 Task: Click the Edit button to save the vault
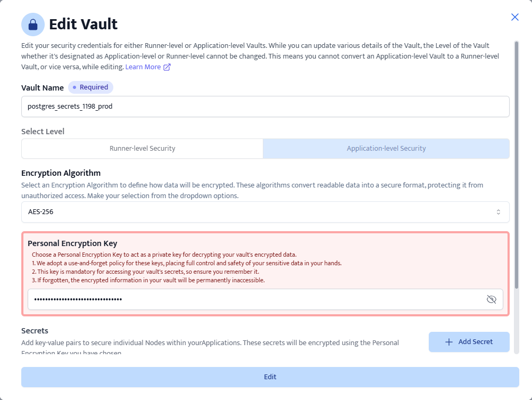(270, 377)
